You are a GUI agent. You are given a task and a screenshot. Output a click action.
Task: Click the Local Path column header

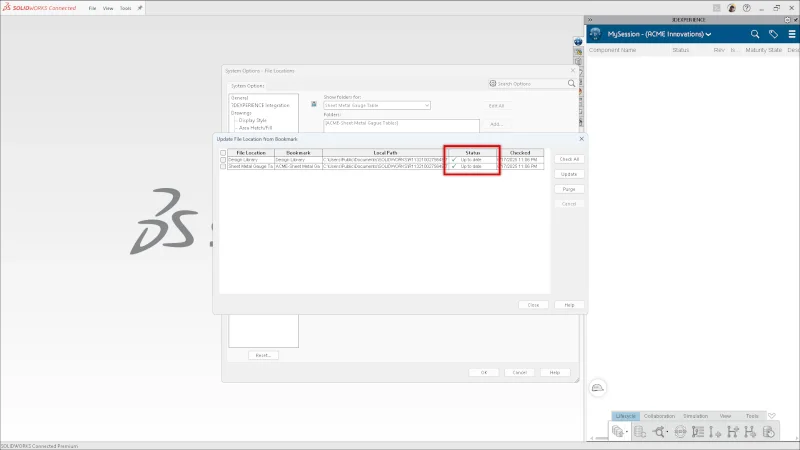click(385, 153)
